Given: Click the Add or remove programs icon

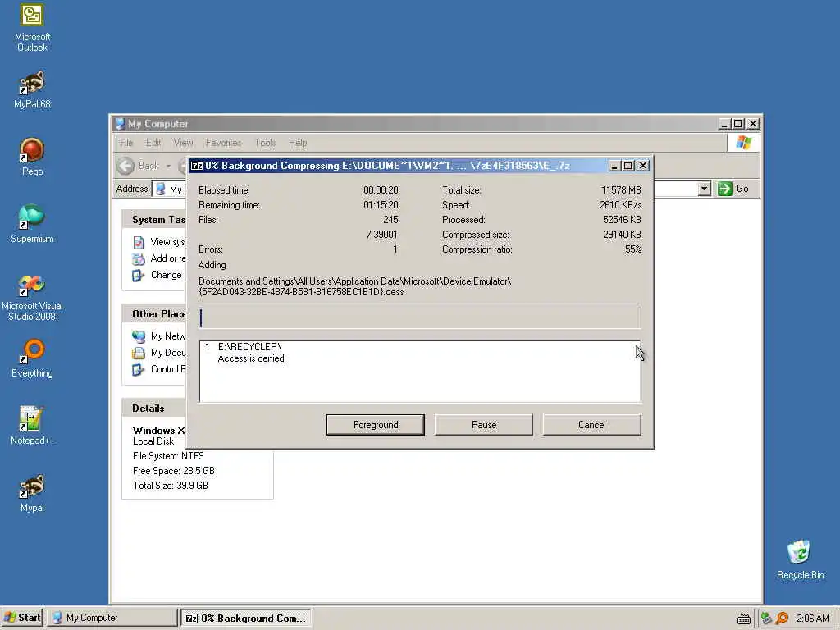Looking at the screenshot, I should pos(139,258).
